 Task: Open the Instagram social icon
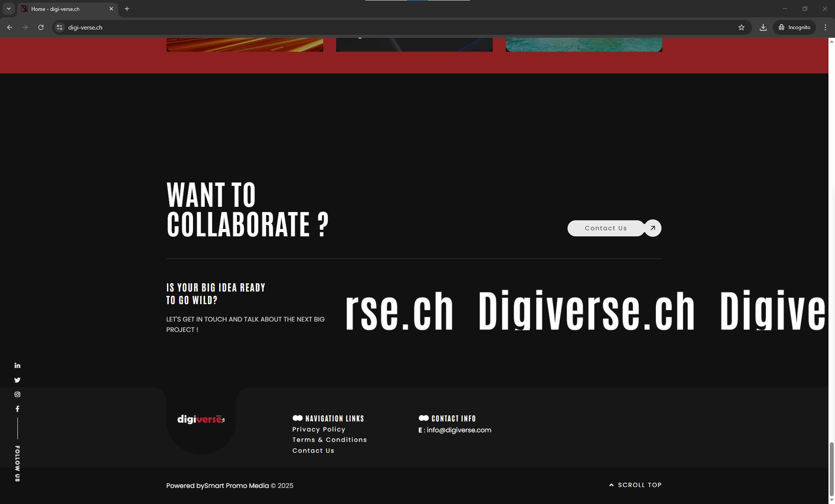17,395
